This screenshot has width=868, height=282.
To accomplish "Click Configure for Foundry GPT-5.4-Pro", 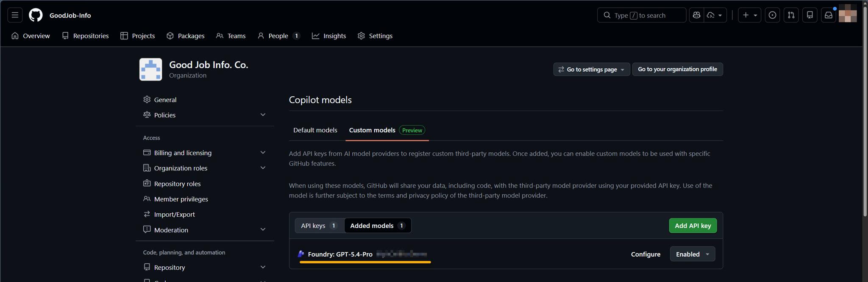I will (645, 254).
